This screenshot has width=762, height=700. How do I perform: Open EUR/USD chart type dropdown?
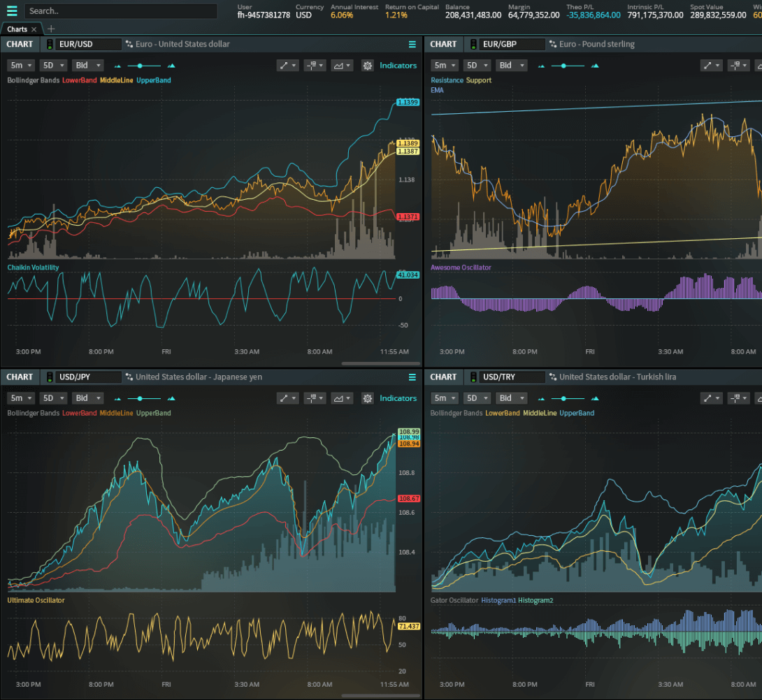pyautogui.click(x=342, y=65)
